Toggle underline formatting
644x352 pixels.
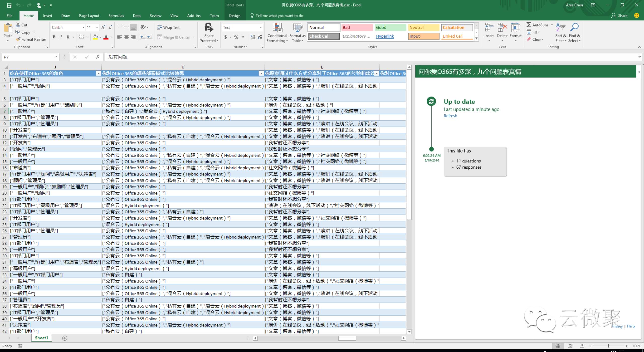(68, 37)
